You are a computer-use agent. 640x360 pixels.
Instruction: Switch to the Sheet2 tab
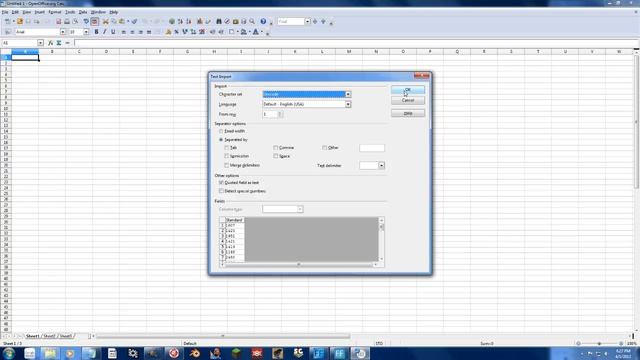49,336
